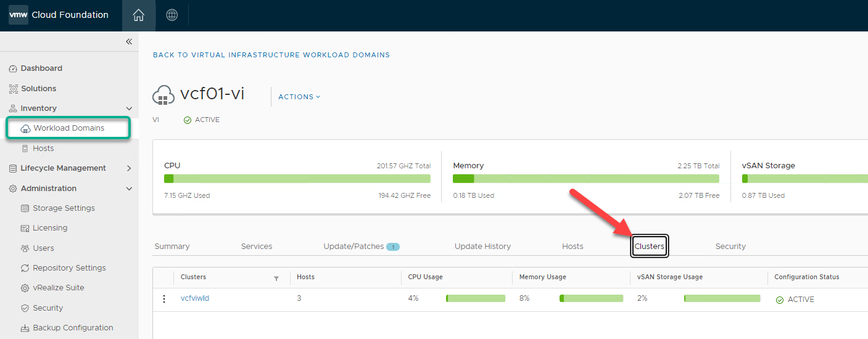Screen dimensions: 868x339
Task: Open Backup Configuration settings
Action: coord(73,328)
